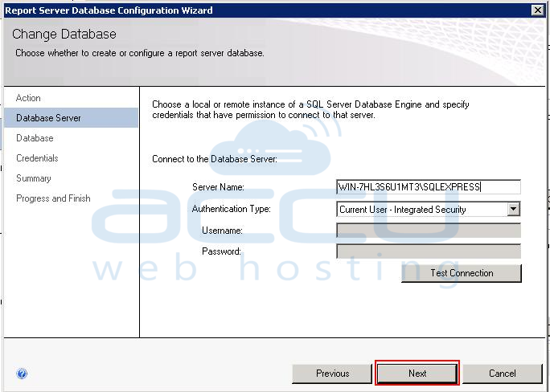
Task: Click the disabled Password field
Action: coord(429,251)
